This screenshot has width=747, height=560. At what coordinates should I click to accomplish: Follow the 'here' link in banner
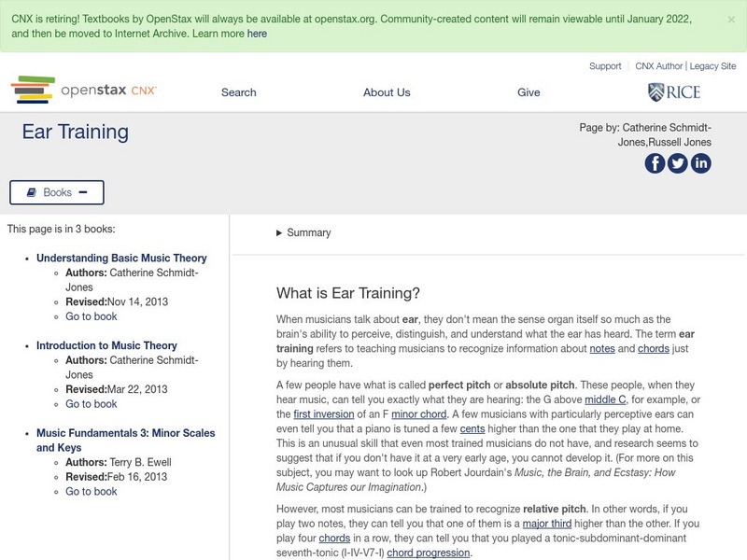coord(257,34)
